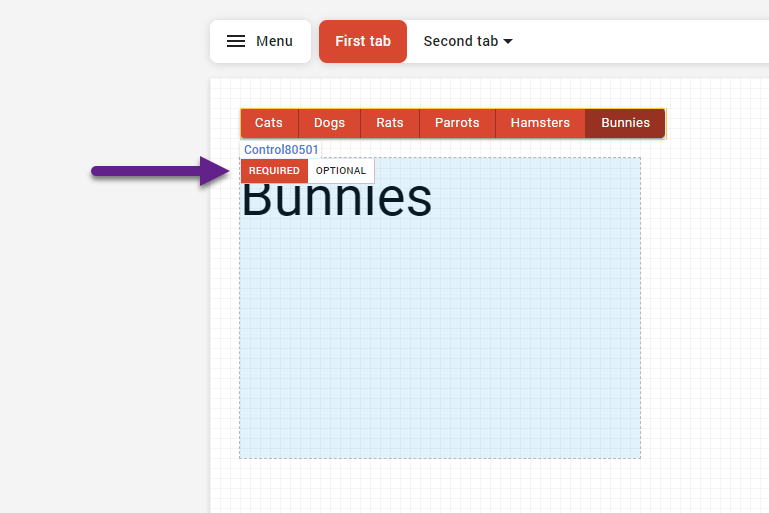The height and width of the screenshot is (513, 769).
Task: Click the hamburger menu icon
Action: coord(236,41)
